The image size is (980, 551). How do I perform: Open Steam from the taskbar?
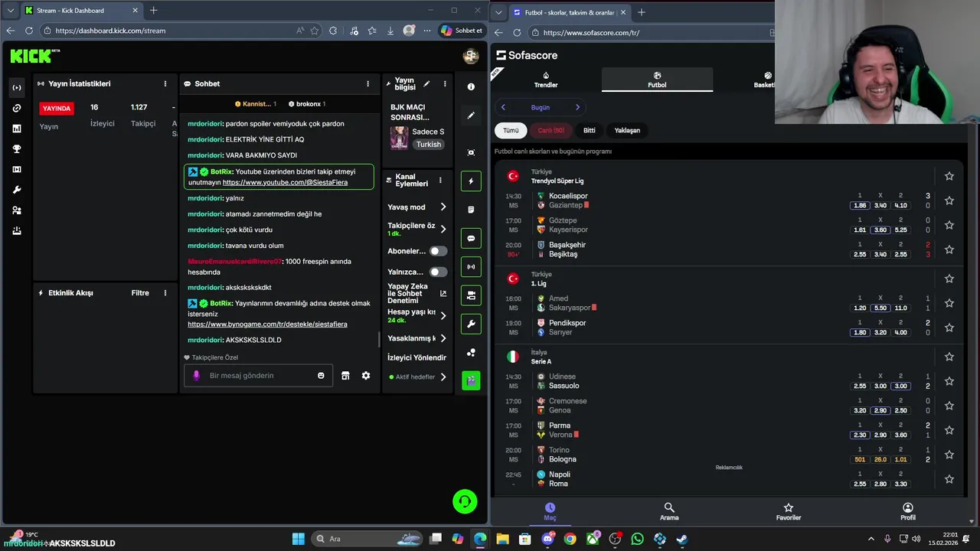(682, 539)
